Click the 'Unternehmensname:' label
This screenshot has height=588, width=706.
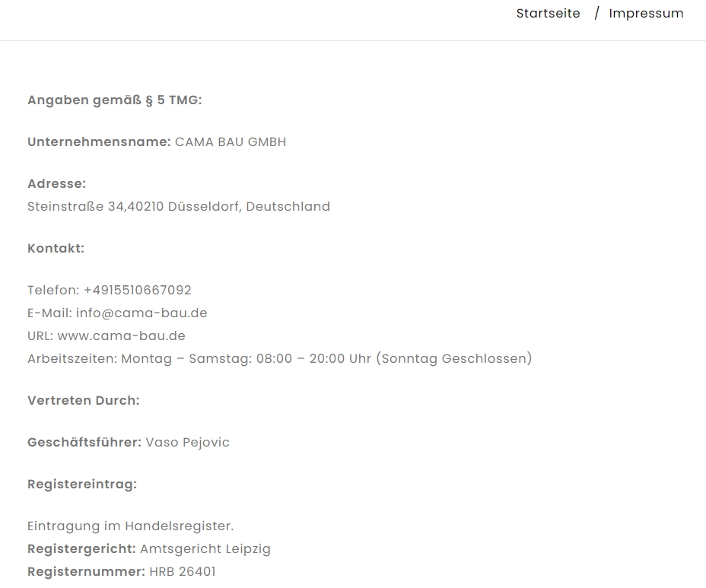pos(99,141)
